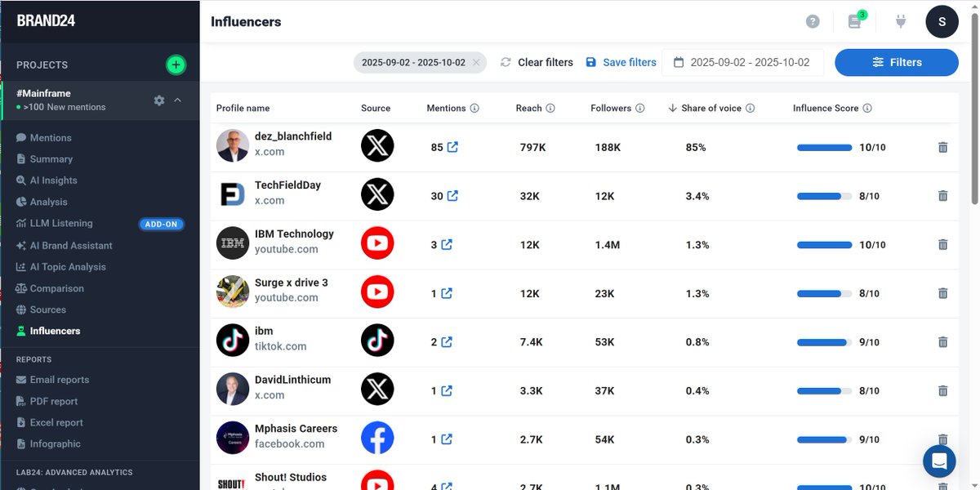Click Mphasis Careers profile name

click(296, 428)
